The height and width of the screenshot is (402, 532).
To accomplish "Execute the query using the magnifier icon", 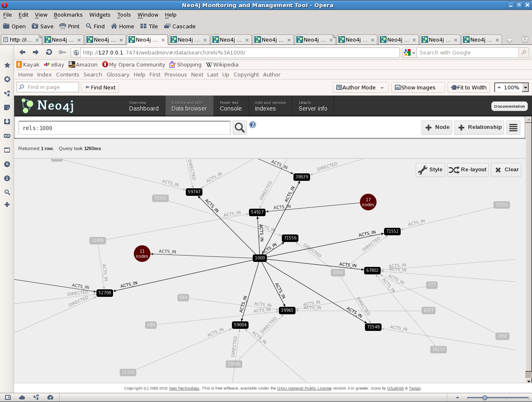I will pyautogui.click(x=239, y=128).
